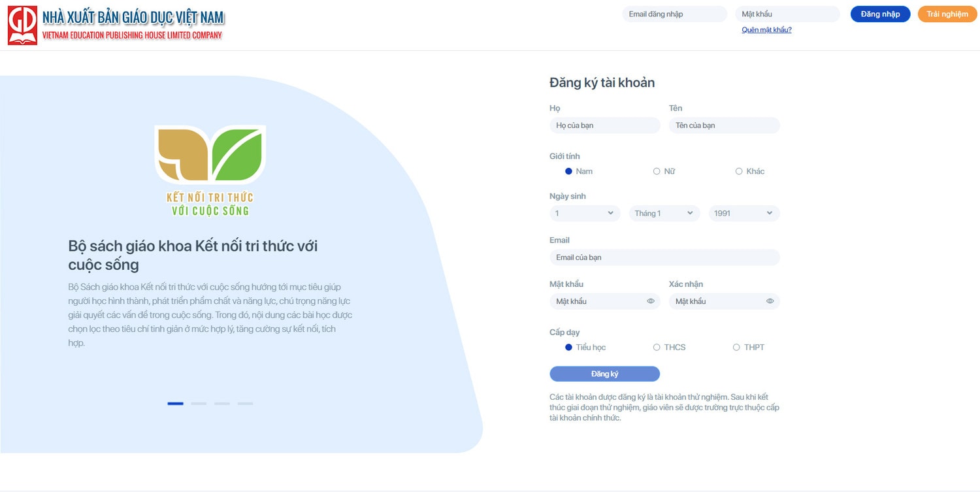The width and height of the screenshot is (980, 492).
Task: Submit form with Đăng ký button
Action: [604, 374]
